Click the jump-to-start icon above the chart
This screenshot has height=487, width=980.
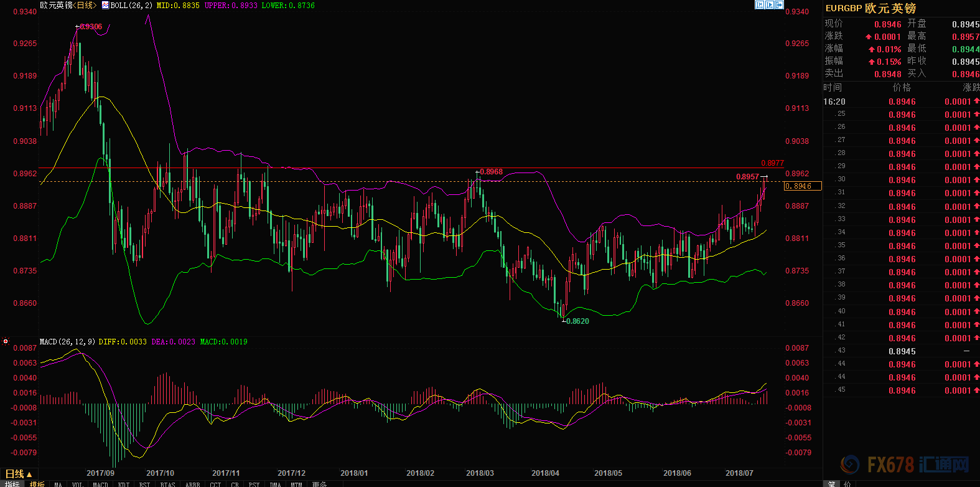point(759,5)
